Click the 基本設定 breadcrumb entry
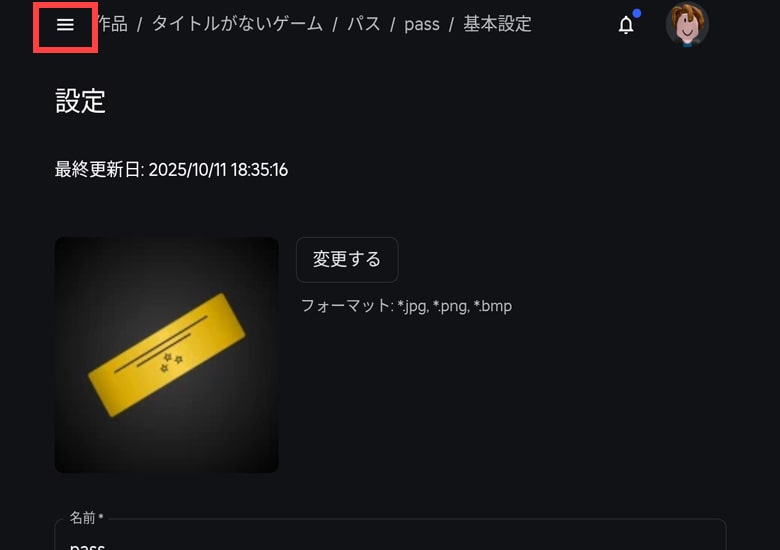 [x=497, y=24]
